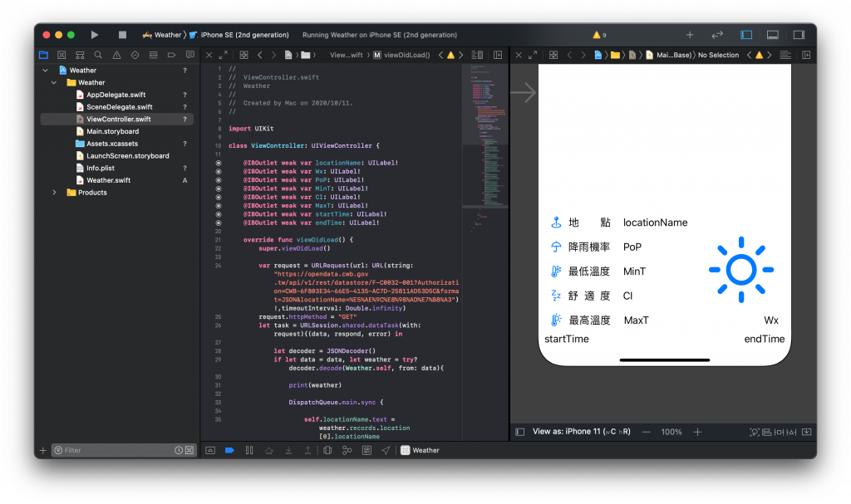Image resolution: width=851 pixels, height=504 pixels.
Task: Click the 100% zoom level
Action: pos(671,432)
